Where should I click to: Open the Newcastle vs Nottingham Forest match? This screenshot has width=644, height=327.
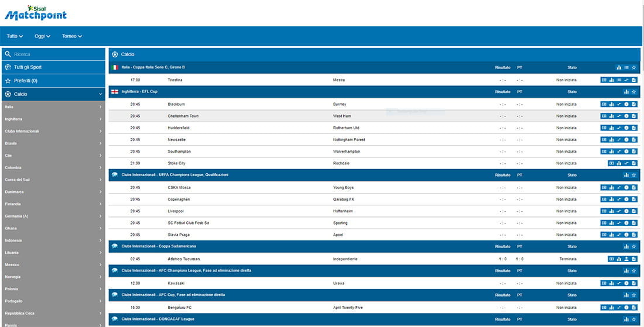coord(374,139)
